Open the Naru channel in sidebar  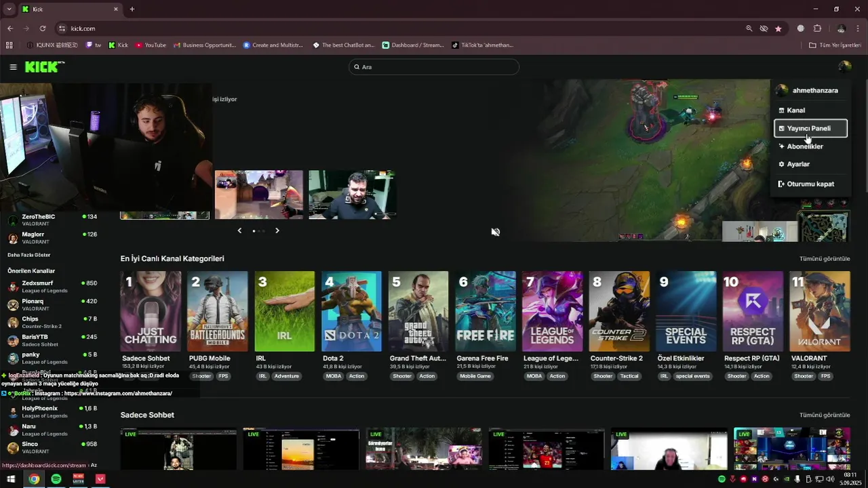[52, 430]
